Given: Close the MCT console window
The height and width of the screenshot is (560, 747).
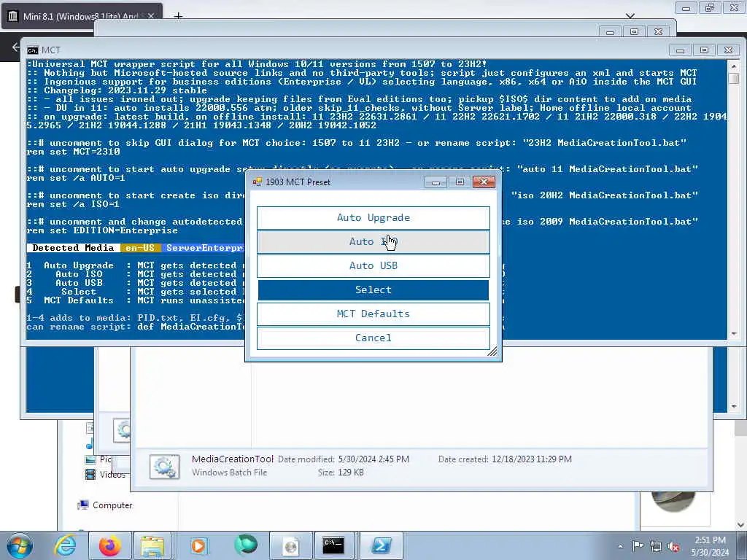Looking at the screenshot, I should [728, 50].
